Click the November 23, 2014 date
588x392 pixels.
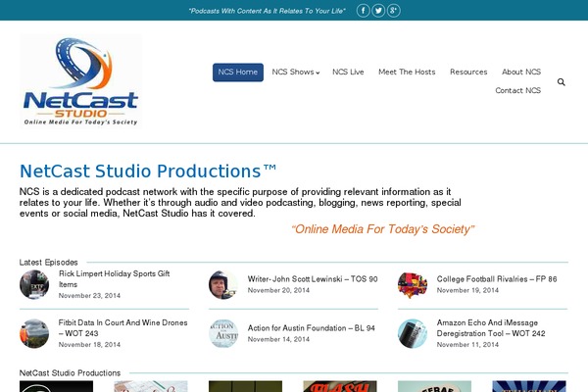pyautogui.click(x=89, y=296)
